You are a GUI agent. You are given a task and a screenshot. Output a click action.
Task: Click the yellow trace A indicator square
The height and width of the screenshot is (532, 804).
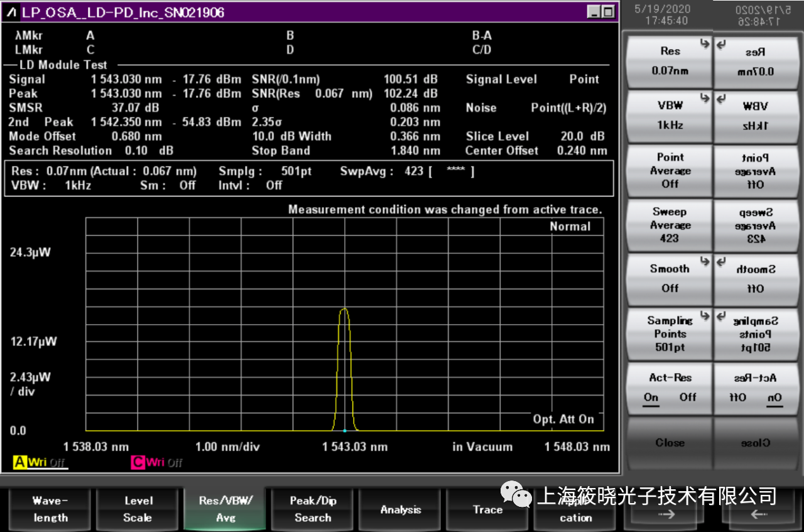20,463
